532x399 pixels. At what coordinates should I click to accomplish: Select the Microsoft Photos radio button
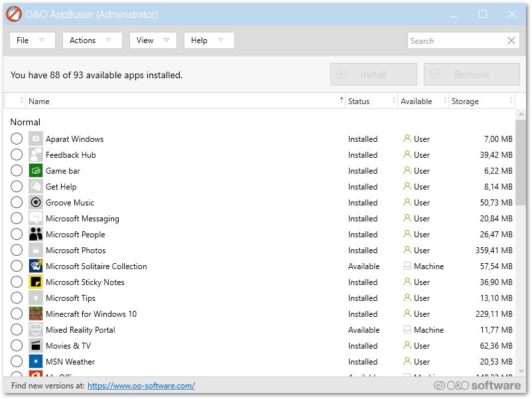coord(17,250)
